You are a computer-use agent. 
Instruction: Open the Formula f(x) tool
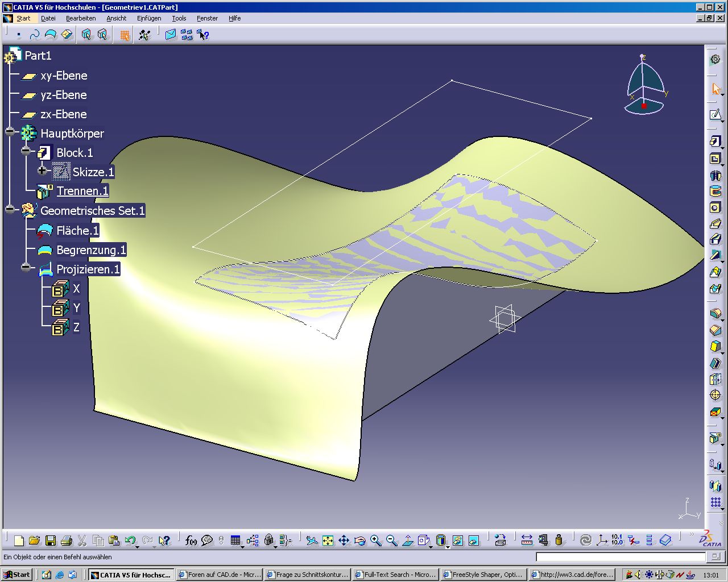(x=191, y=541)
